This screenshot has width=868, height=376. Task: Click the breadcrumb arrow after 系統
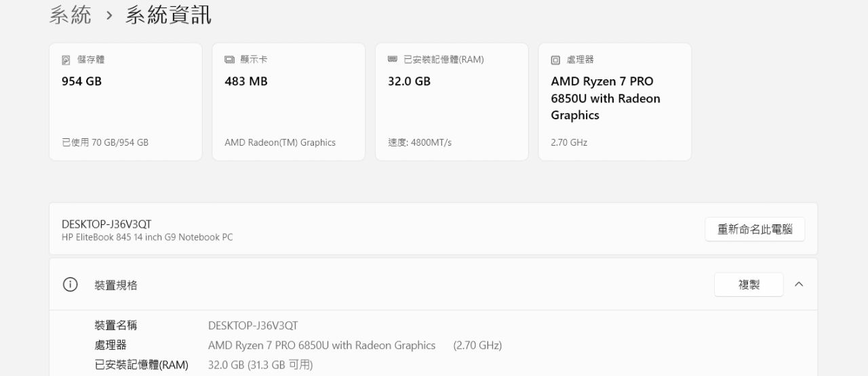tap(108, 16)
